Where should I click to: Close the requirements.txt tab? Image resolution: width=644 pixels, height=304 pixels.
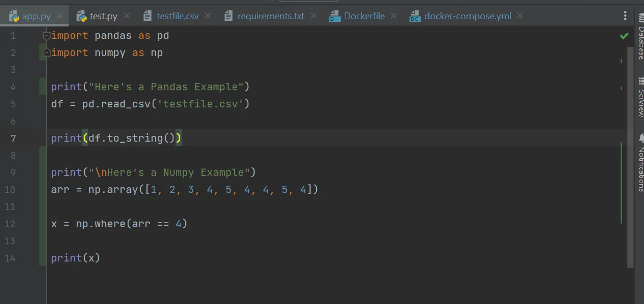click(x=314, y=16)
